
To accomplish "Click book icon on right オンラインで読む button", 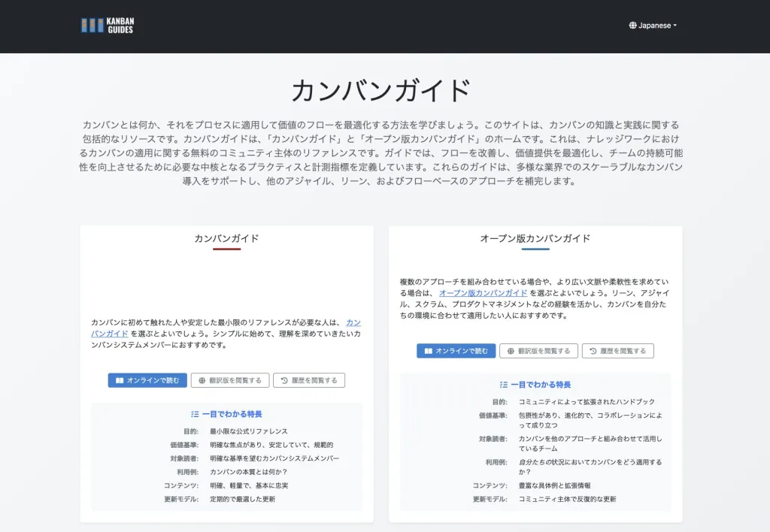I will click(428, 351).
